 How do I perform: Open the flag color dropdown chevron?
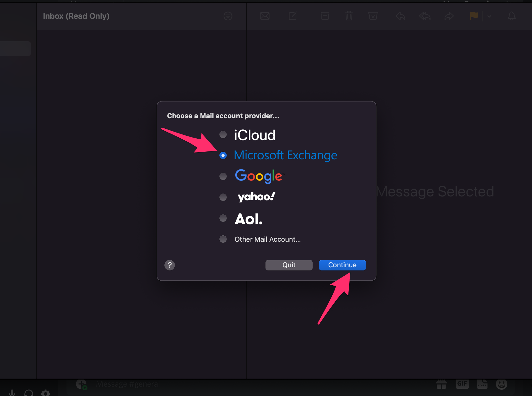489,16
